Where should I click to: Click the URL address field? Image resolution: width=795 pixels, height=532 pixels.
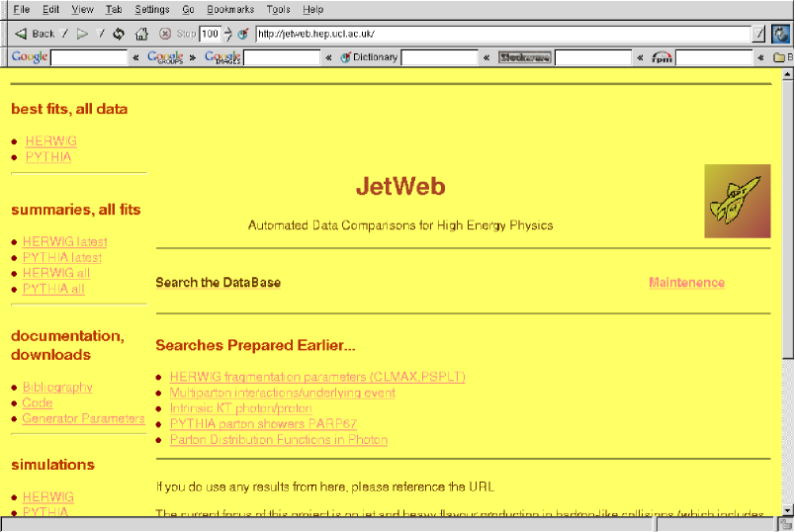pos(503,34)
